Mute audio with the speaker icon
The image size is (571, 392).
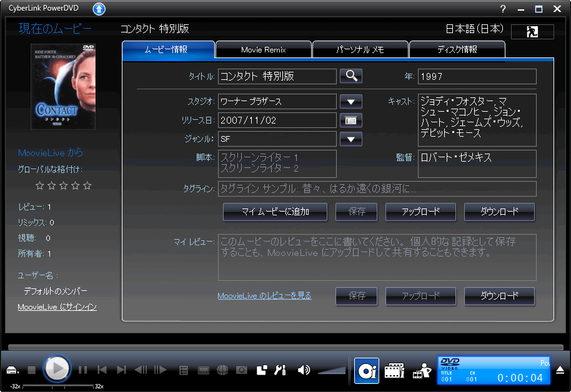pos(304,370)
